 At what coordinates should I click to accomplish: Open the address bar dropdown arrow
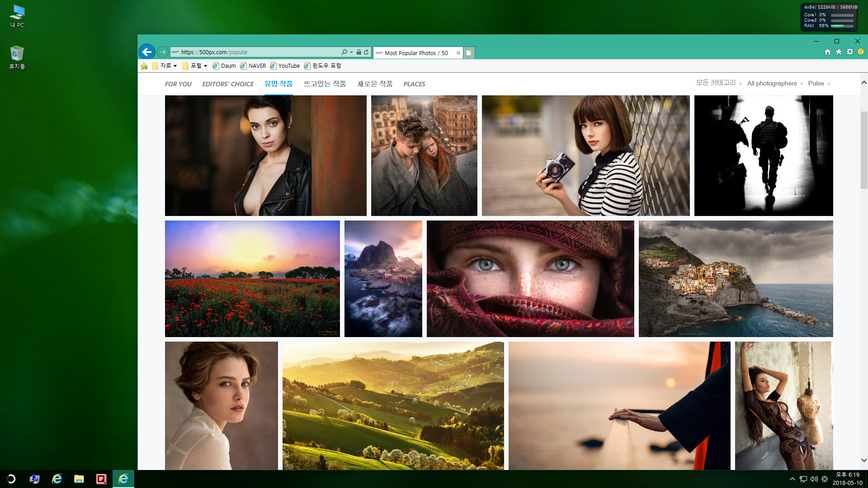(351, 52)
